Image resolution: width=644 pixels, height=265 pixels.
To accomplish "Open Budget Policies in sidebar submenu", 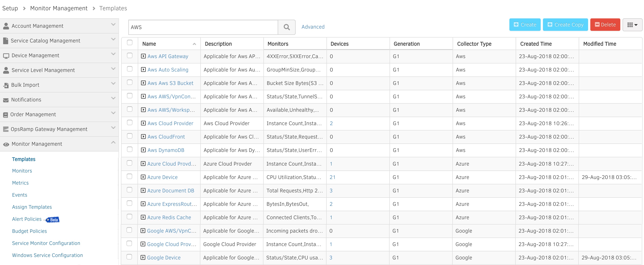I will pos(30,231).
